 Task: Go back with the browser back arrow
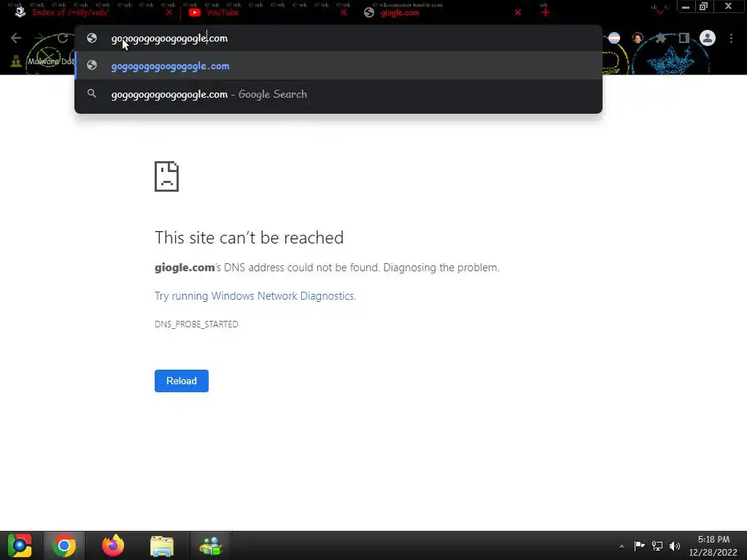(x=16, y=38)
